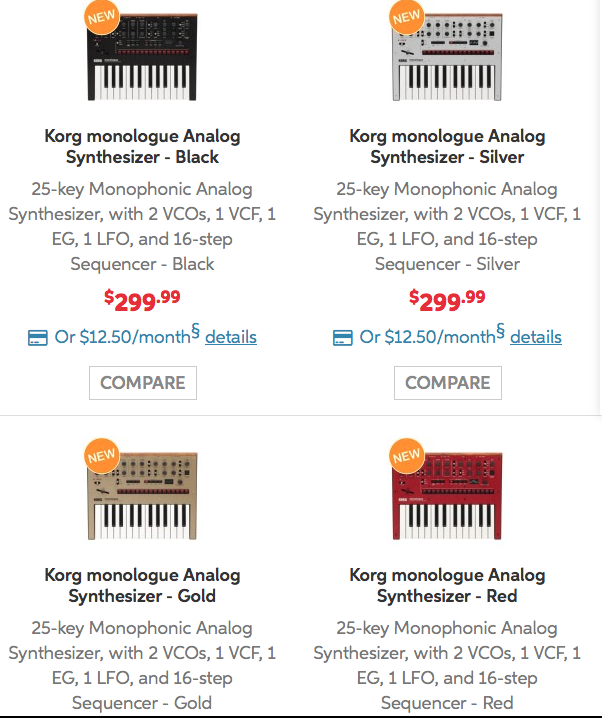This screenshot has height=718, width=602.
Task: Click the $299.99 price of Black synthesizer
Action: pyautogui.click(x=142, y=300)
